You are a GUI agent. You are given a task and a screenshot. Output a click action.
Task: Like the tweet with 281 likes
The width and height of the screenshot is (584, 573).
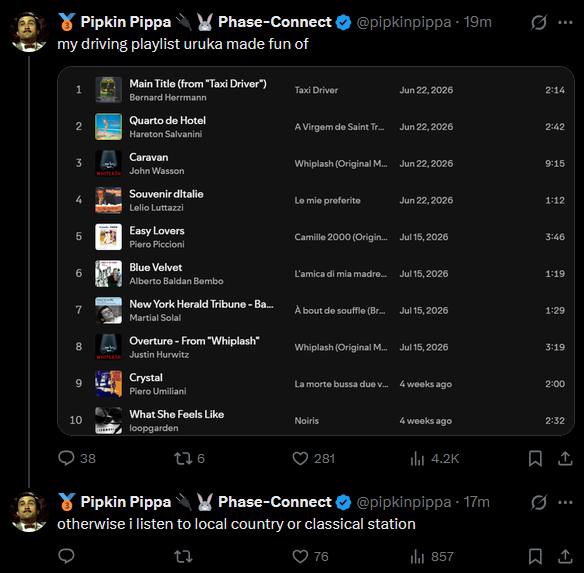point(314,458)
